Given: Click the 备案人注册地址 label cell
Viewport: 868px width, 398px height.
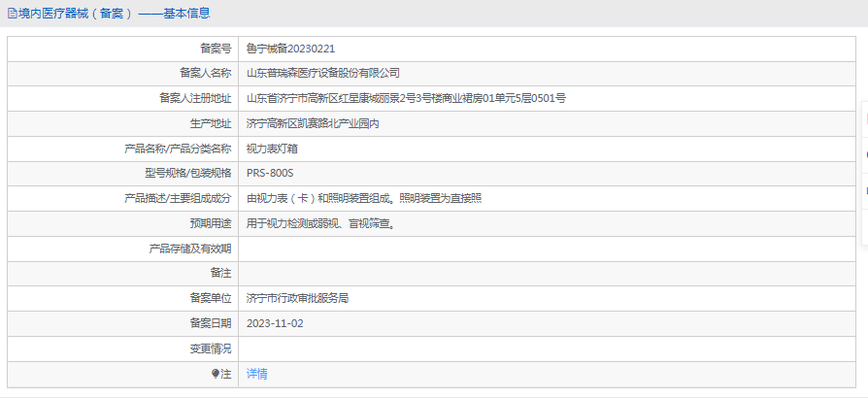Looking at the screenshot, I should click(123, 99).
